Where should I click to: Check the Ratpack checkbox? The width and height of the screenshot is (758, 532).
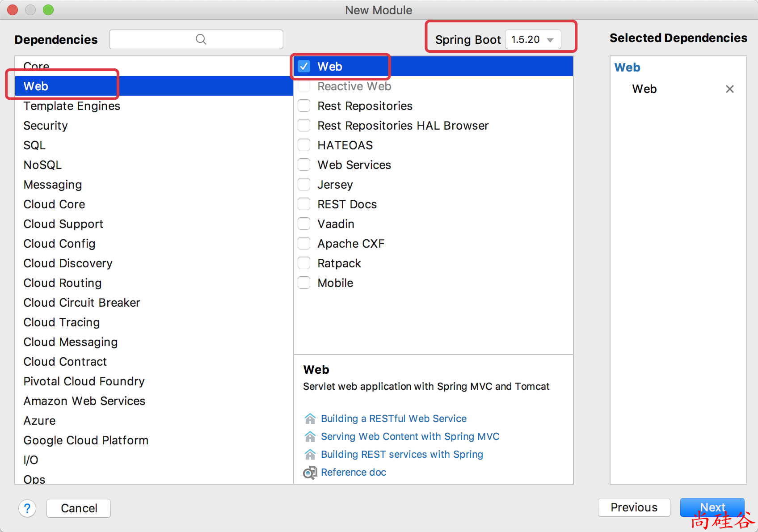pyautogui.click(x=304, y=263)
